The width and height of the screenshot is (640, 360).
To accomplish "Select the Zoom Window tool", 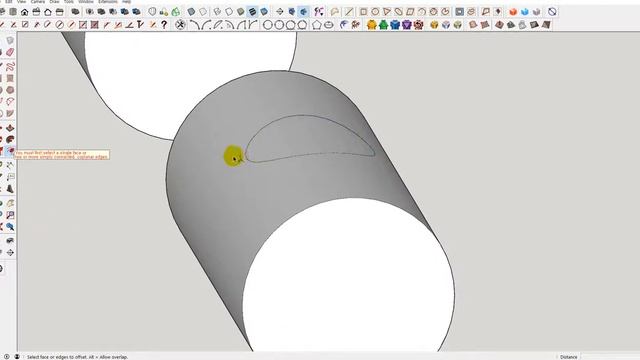I will click(x=10, y=215).
